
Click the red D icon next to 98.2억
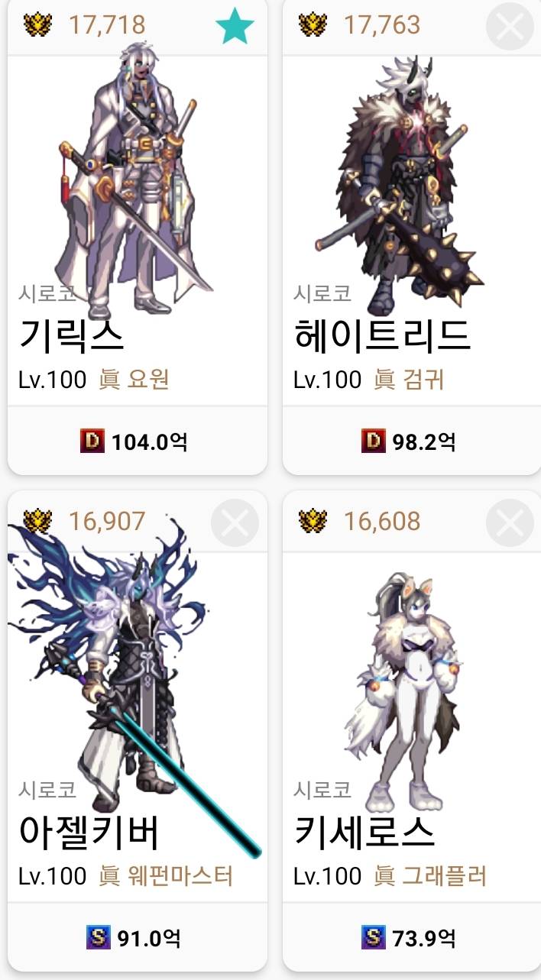coord(374,441)
